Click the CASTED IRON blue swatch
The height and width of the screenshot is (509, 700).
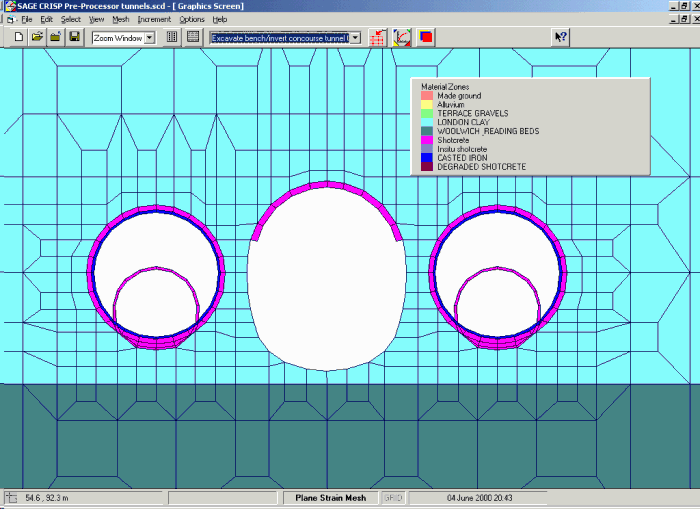(x=427, y=158)
